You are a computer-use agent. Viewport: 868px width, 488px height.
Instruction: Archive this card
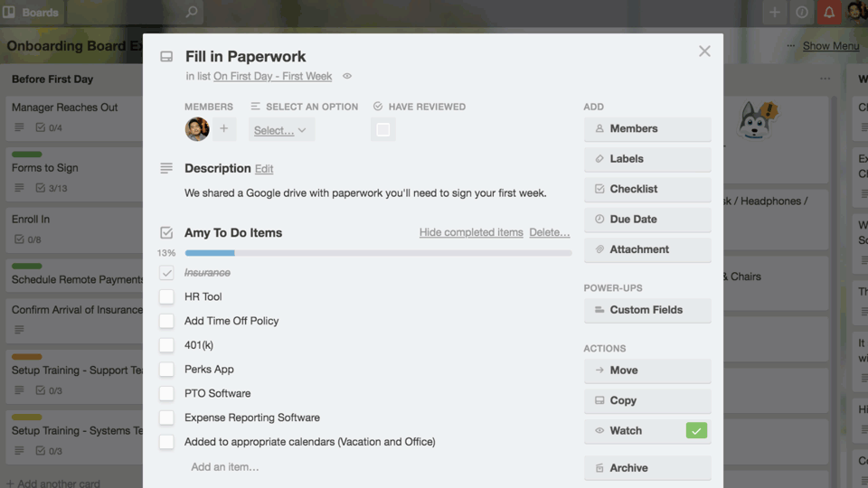[647, 468]
